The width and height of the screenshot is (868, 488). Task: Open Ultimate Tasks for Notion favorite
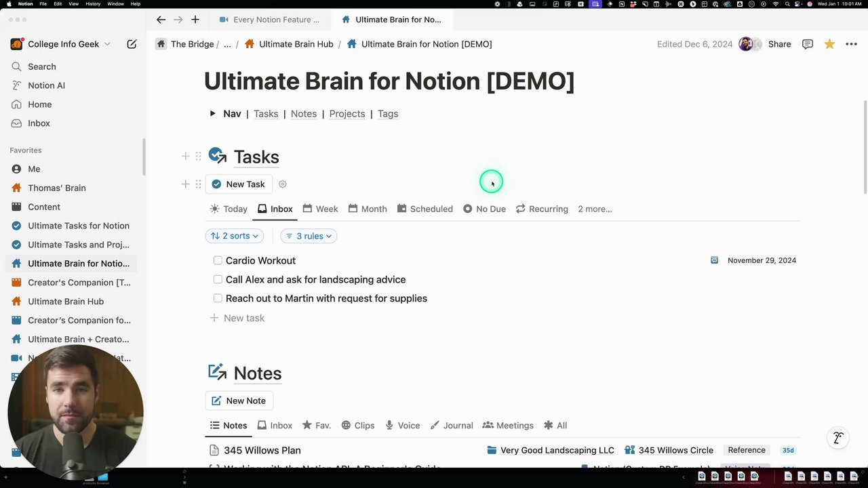point(71,226)
